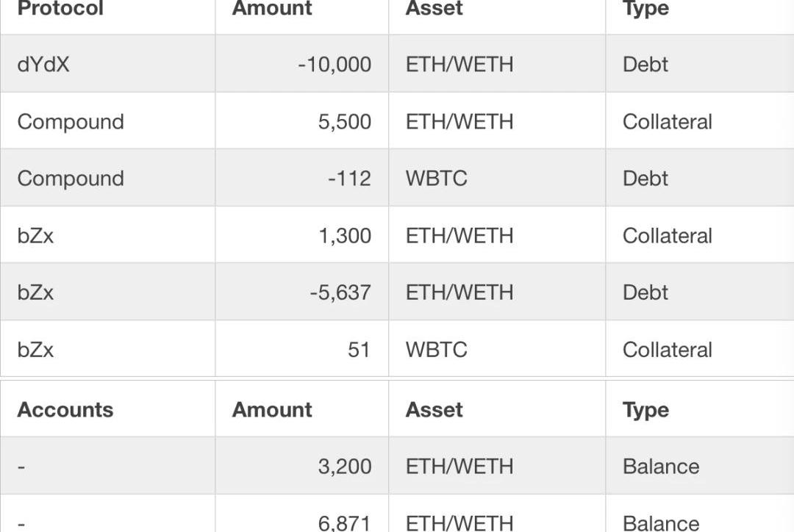Click the Protocol column header
This screenshot has width=794, height=532.
point(60,10)
